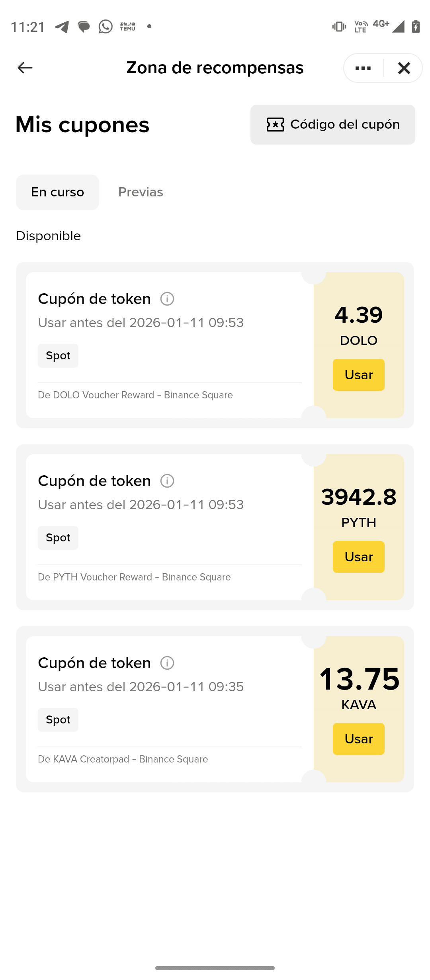430x980 pixels.
Task: Tap the Temu notification icon in status bar
Action: coord(127,27)
